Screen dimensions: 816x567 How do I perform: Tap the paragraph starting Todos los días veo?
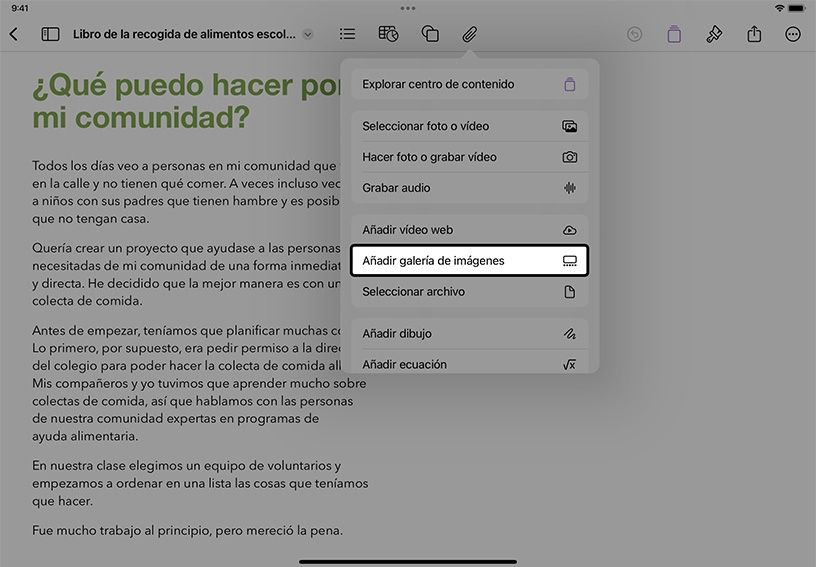(x=186, y=192)
